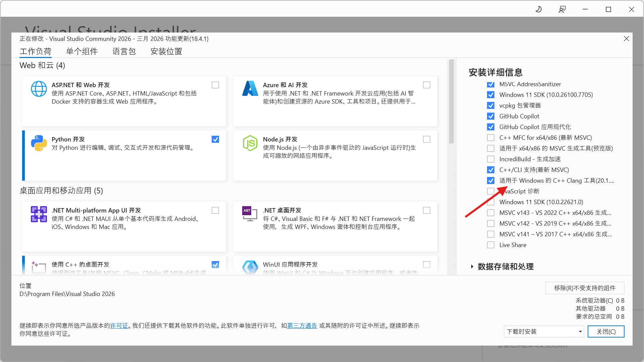This screenshot has width=644, height=362.
Task: Click the 移除不受支持的组件 button
Action: pos(585,288)
